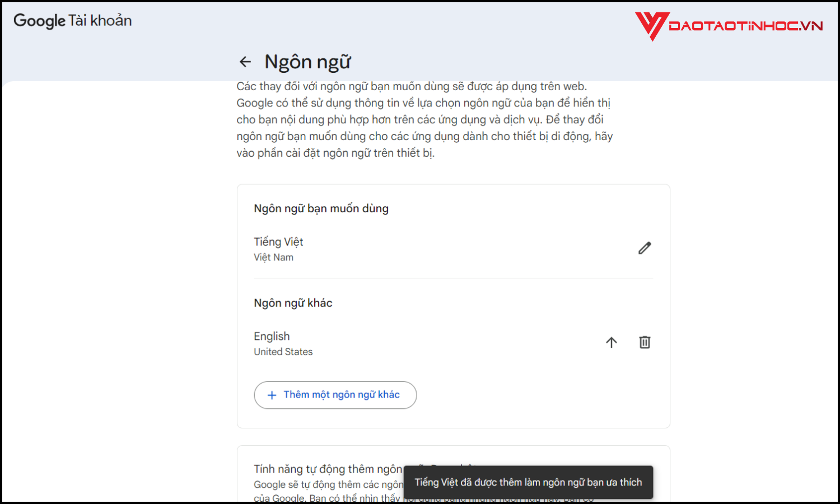Select the Tiếng Việt language entry

tap(278, 241)
